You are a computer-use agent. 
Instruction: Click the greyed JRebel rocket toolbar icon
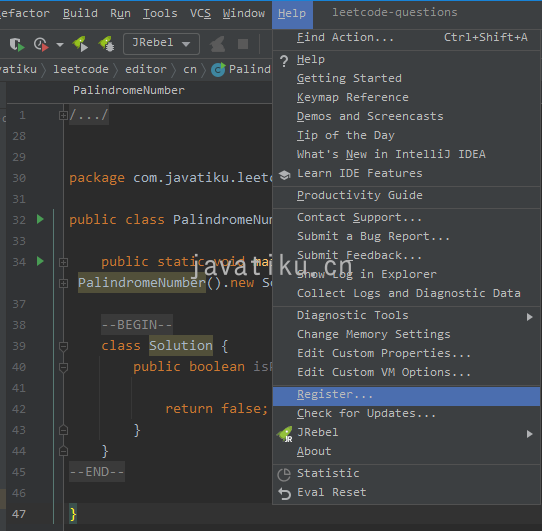coord(217,44)
